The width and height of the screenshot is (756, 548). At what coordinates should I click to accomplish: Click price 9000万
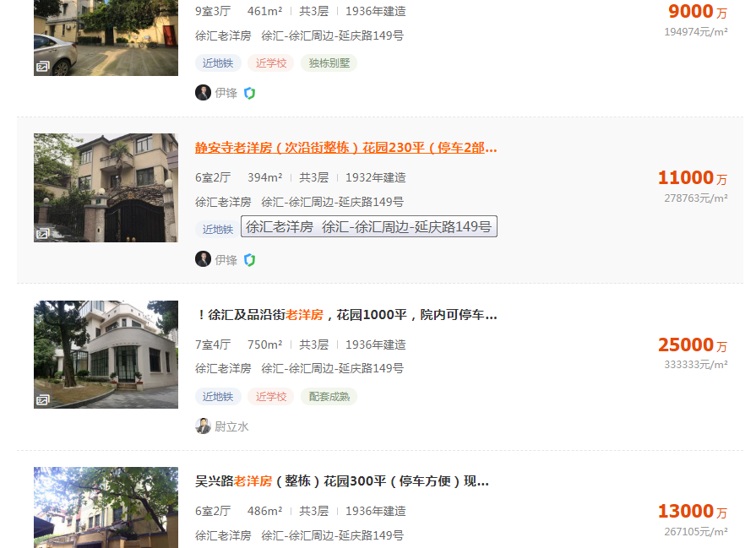pos(698,11)
